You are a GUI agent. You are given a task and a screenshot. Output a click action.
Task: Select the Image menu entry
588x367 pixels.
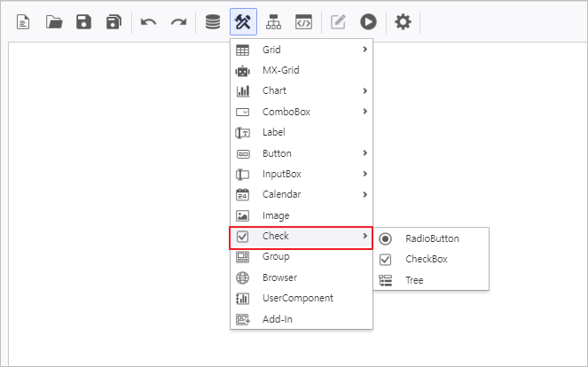(x=302, y=215)
